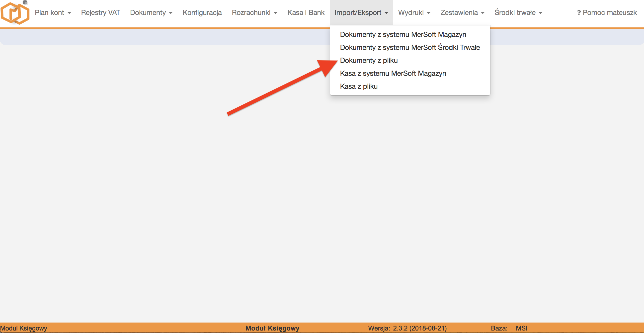This screenshot has height=333, width=644.
Task: Open Kasa i Bank
Action: [x=306, y=12]
